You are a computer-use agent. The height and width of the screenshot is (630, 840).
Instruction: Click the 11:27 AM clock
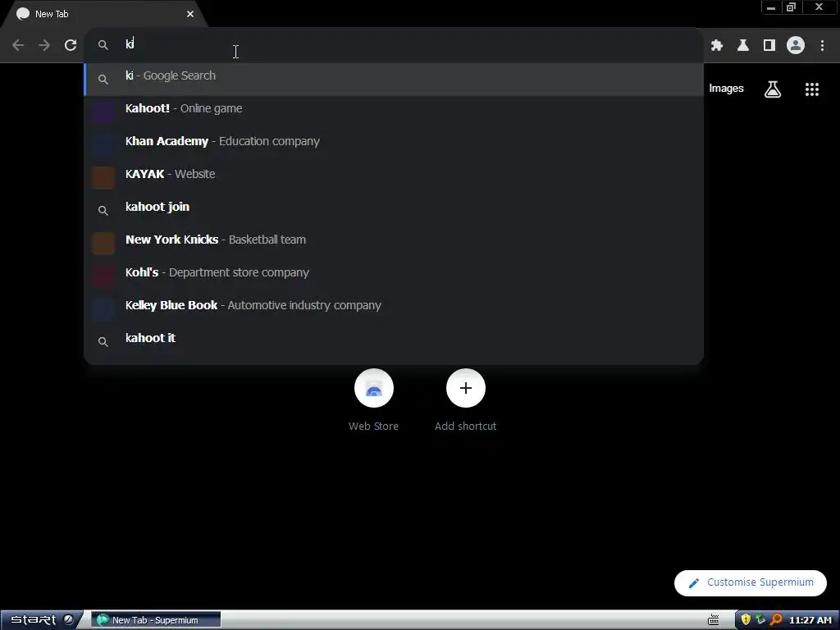[810, 620]
